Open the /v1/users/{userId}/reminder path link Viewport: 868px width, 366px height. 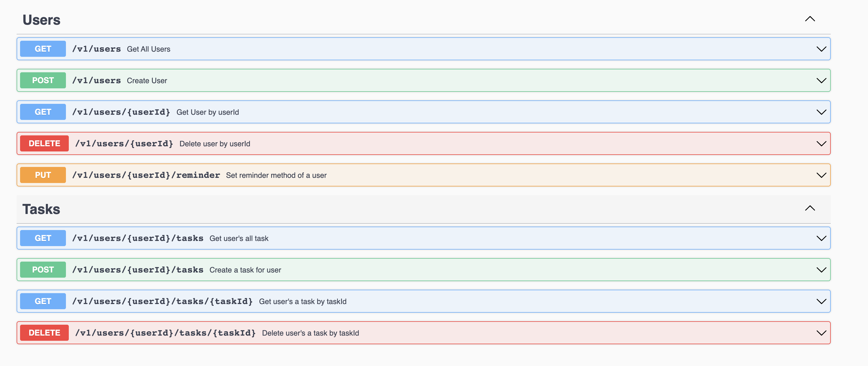point(146,175)
